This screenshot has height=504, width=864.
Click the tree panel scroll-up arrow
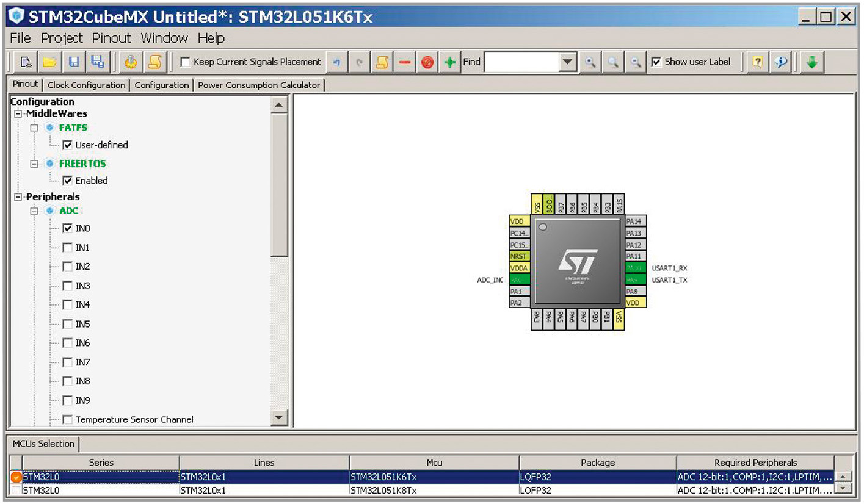click(x=279, y=105)
